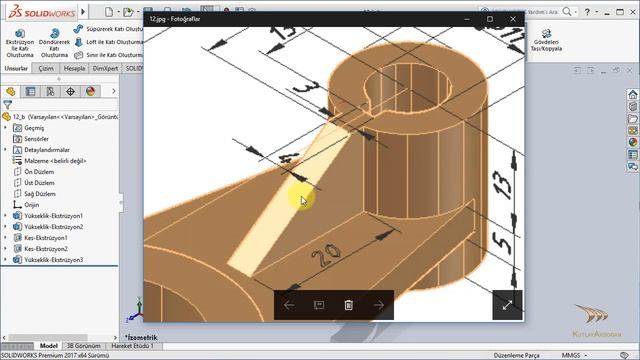Choose the Süpürerek Katı Oluşturma sweep tool
The height and width of the screenshot is (360, 640).
pos(108,29)
